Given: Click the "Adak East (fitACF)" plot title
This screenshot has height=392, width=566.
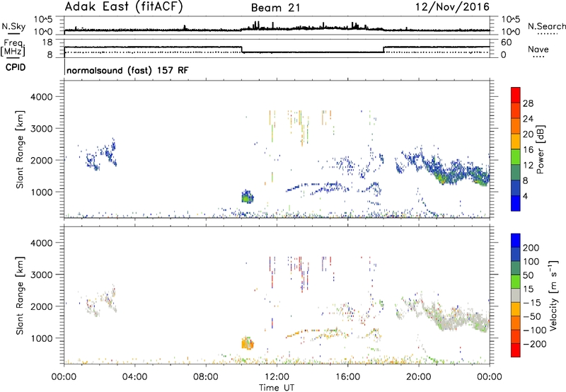Looking at the screenshot, I should point(124,6).
